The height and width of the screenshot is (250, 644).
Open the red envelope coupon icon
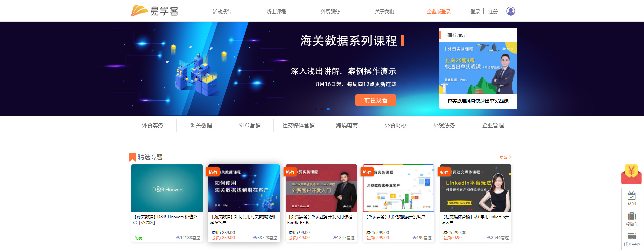tap(631, 174)
